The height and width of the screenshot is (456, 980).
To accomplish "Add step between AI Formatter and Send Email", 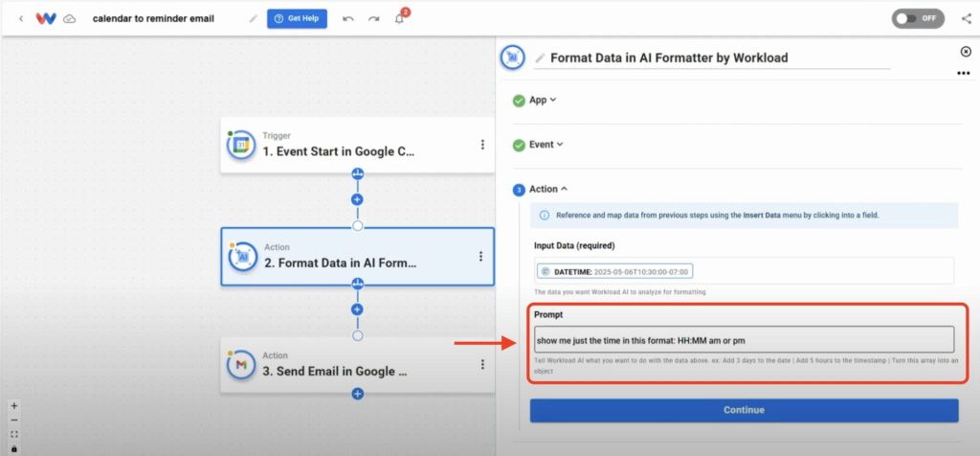I will [358, 309].
